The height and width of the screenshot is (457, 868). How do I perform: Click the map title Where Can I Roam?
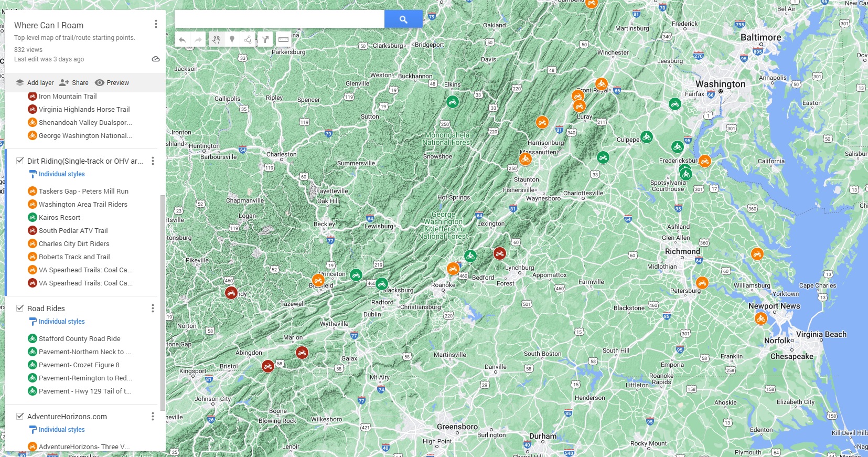(x=49, y=25)
